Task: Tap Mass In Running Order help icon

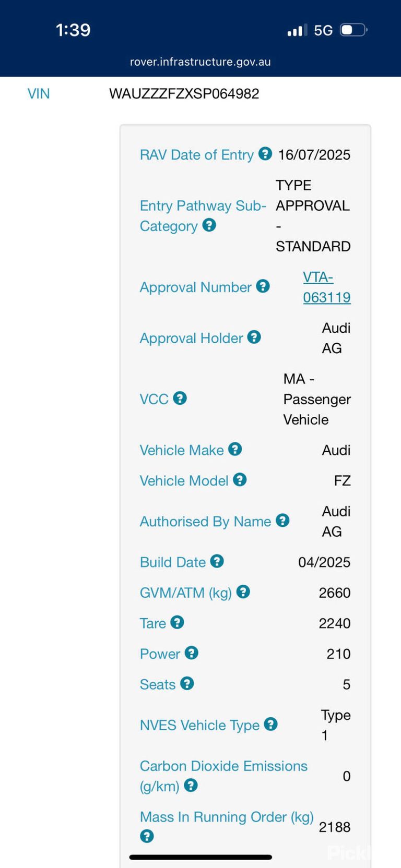Action: pyautogui.click(x=147, y=836)
